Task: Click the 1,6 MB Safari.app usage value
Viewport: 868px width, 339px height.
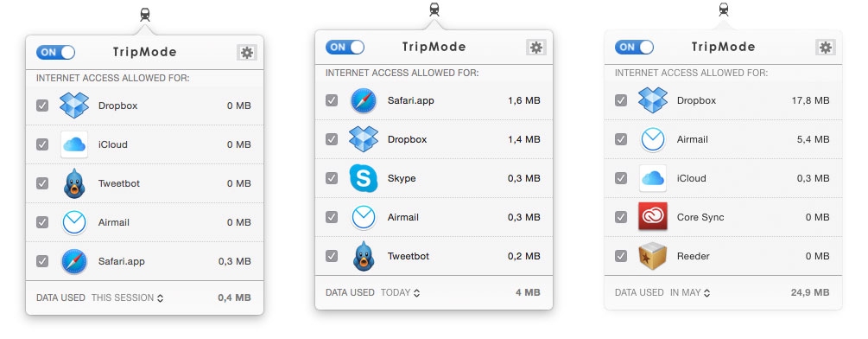Action: [x=523, y=101]
